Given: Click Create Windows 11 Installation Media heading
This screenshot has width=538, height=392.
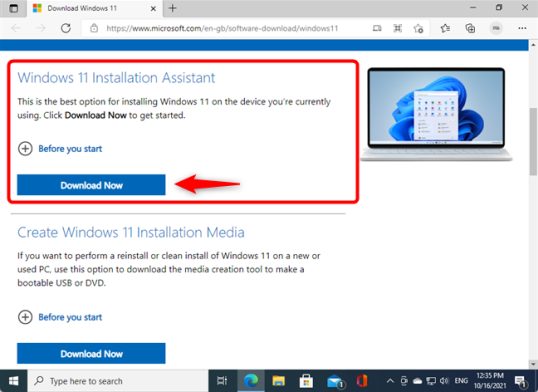Looking at the screenshot, I should 131,232.
